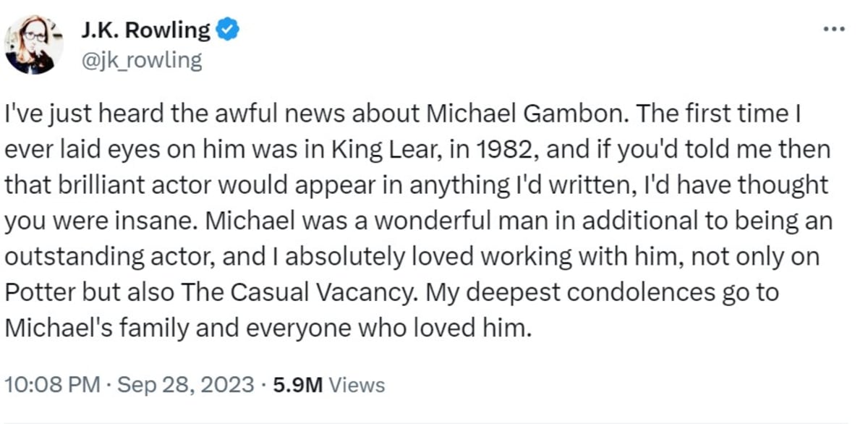This screenshot has height=424, width=868.
Task: Click The Casual Vacancy mention in the text
Action: pyautogui.click(x=300, y=292)
